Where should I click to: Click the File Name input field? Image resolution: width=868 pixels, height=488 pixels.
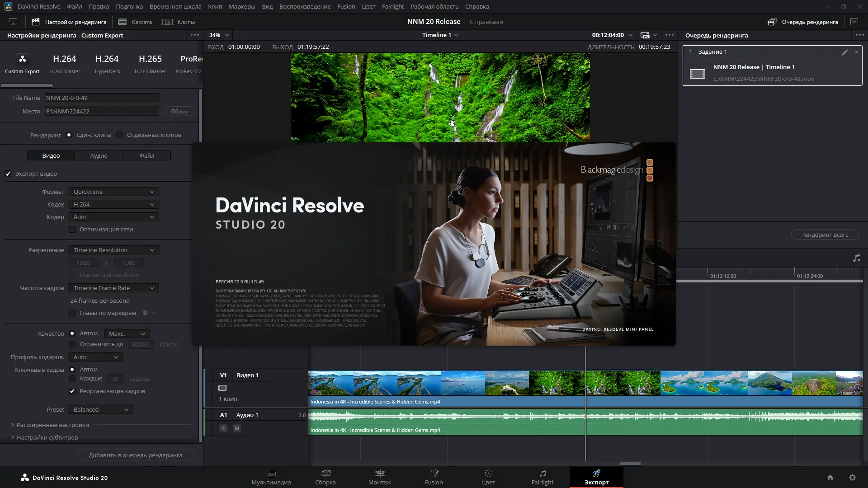click(x=102, y=98)
